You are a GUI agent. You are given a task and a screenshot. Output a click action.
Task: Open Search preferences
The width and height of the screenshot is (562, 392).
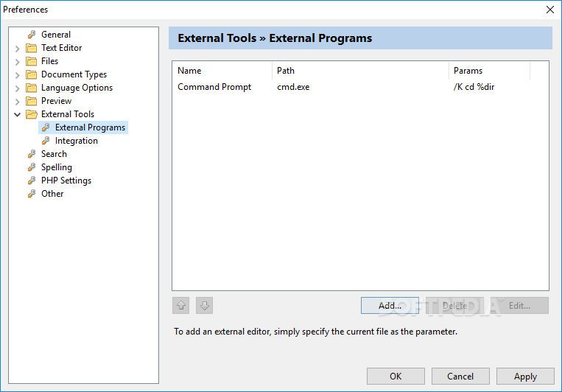tap(54, 154)
